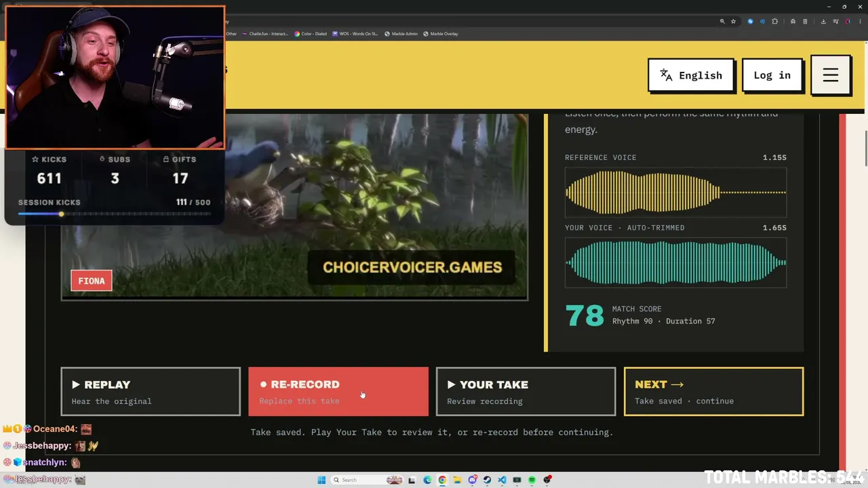Open File Explorer from the taskbar
The height and width of the screenshot is (488, 868).
point(457,480)
